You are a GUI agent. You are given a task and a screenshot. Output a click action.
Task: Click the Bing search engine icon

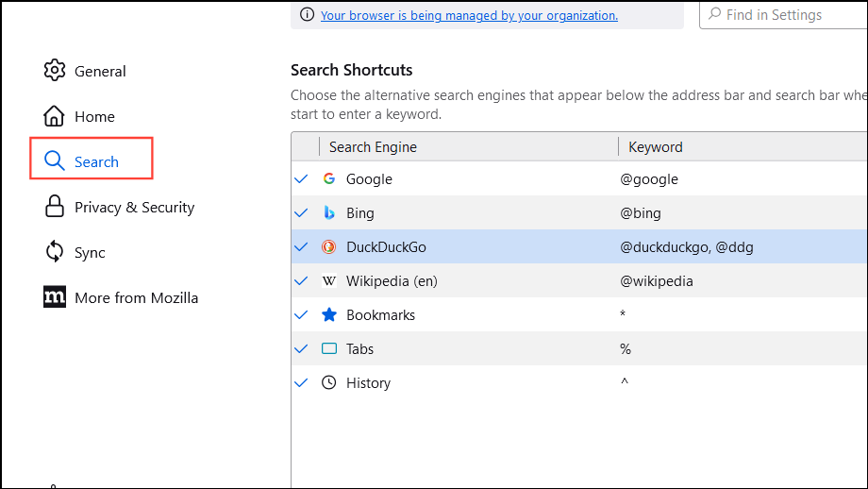coord(329,212)
